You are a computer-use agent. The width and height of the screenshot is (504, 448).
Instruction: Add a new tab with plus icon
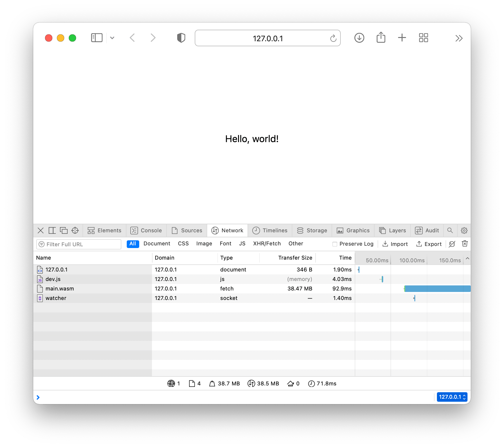tap(402, 38)
